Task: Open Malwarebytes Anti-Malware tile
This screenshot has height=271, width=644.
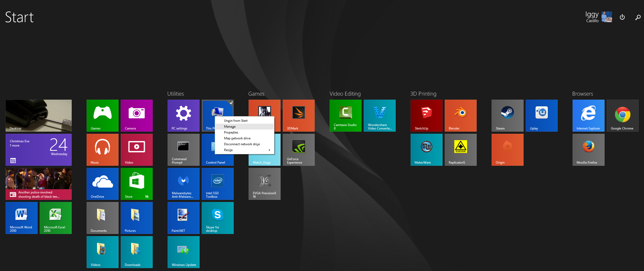Action: tap(183, 184)
